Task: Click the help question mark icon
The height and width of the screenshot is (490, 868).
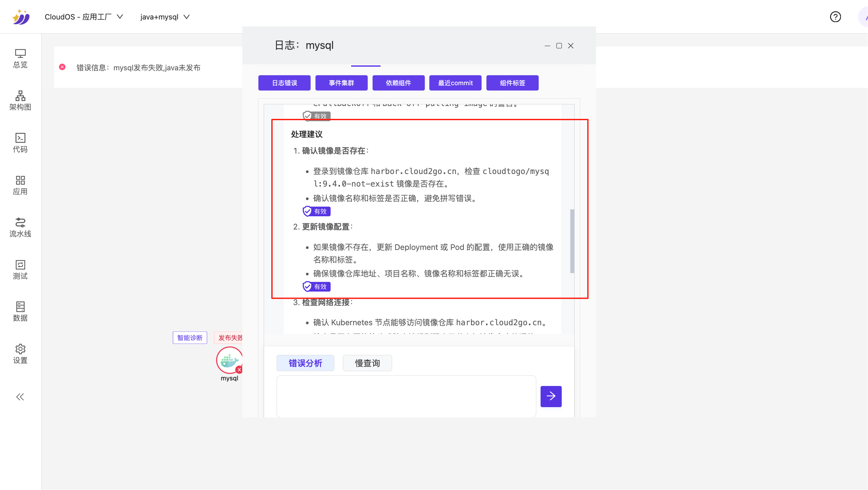Action: point(835,17)
